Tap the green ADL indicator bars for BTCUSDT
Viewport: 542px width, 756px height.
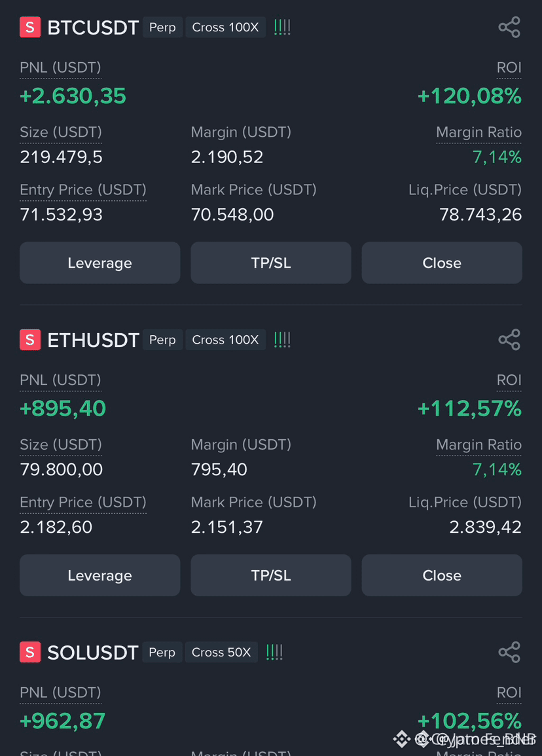pyautogui.click(x=282, y=27)
